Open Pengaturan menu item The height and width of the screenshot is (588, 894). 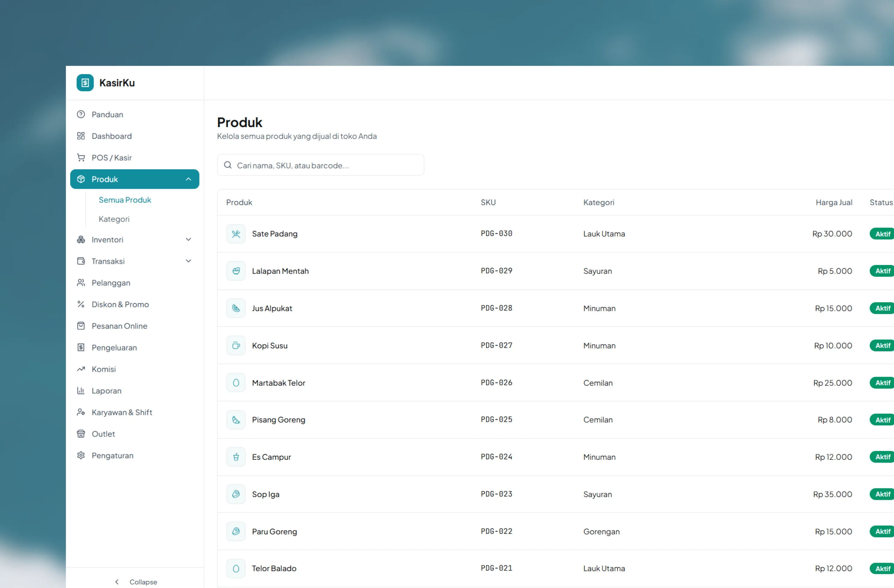tap(134, 456)
